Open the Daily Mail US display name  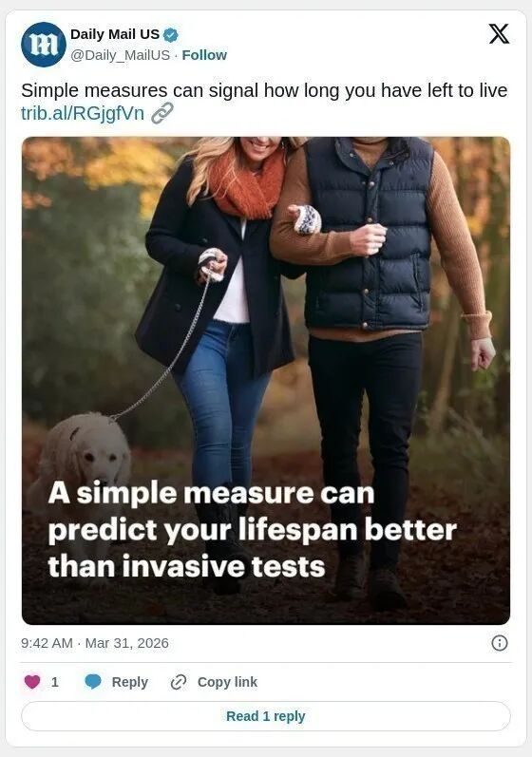(115, 34)
